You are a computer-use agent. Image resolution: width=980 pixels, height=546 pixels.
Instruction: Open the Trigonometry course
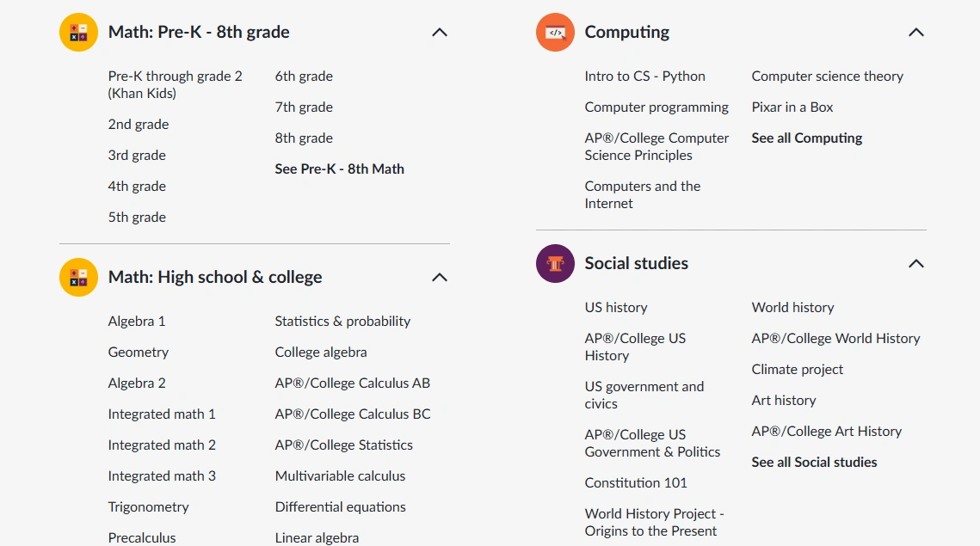[148, 506]
